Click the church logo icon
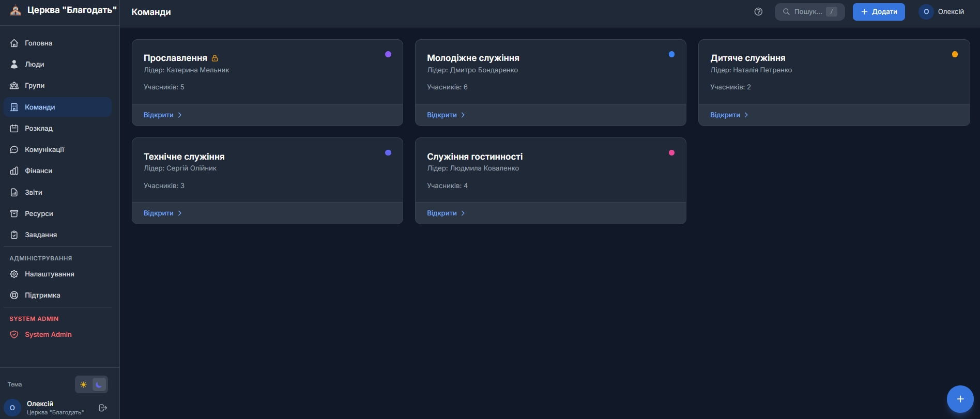This screenshot has width=980, height=419. pyautogui.click(x=16, y=10)
